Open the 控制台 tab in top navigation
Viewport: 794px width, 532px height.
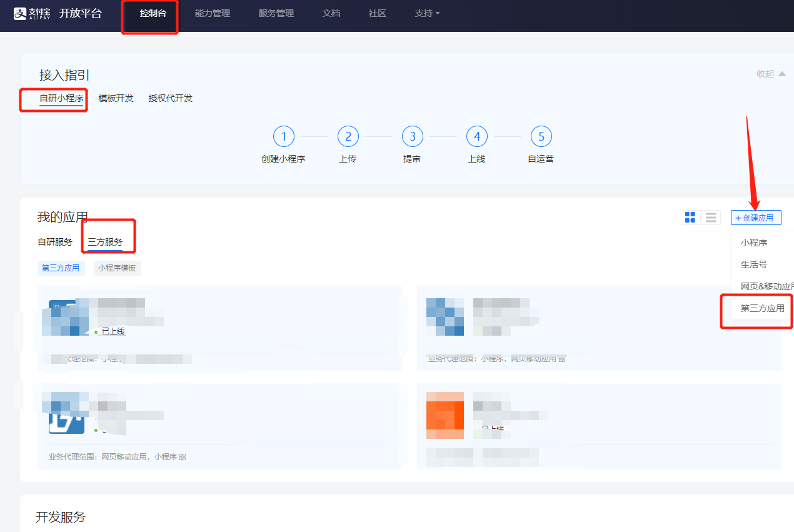tap(153, 13)
